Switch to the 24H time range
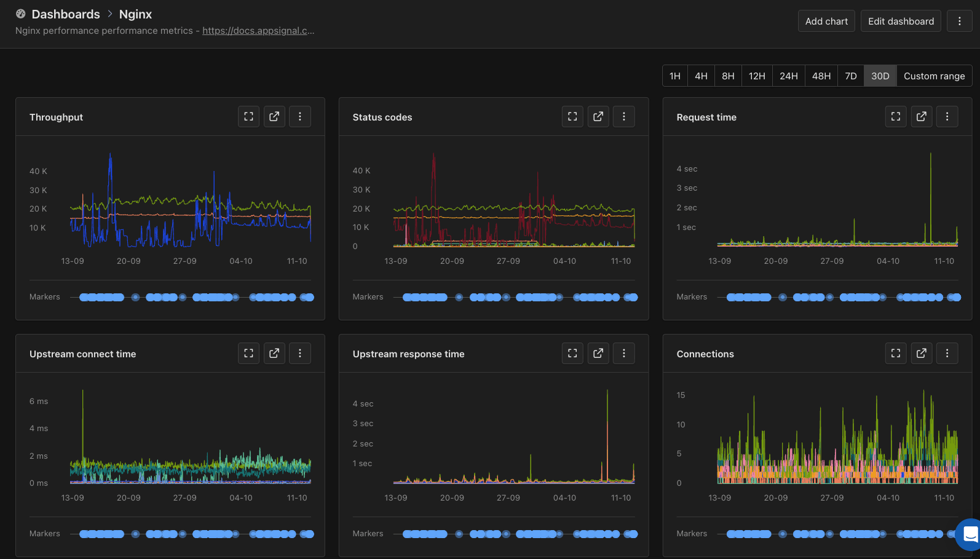This screenshot has width=980, height=559. (x=789, y=76)
